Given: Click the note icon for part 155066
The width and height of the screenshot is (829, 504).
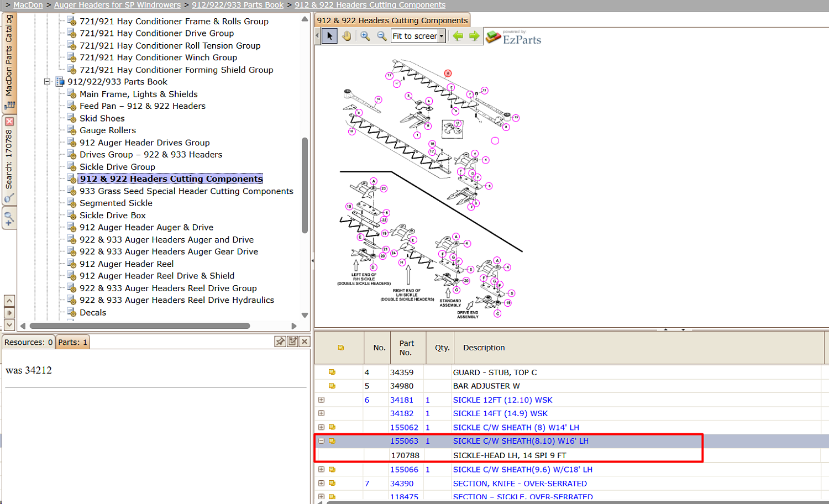Looking at the screenshot, I should [332, 469].
